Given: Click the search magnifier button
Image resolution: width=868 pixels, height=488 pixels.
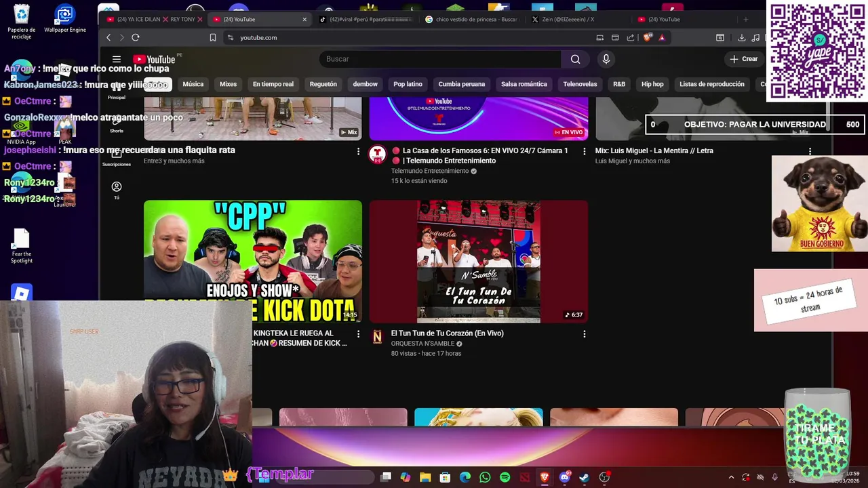Looking at the screenshot, I should (x=575, y=59).
